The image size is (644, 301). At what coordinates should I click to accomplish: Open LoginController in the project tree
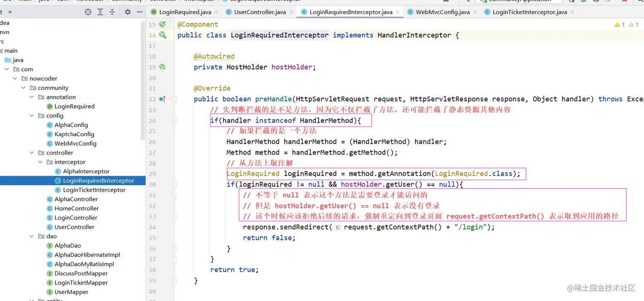click(76, 218)
